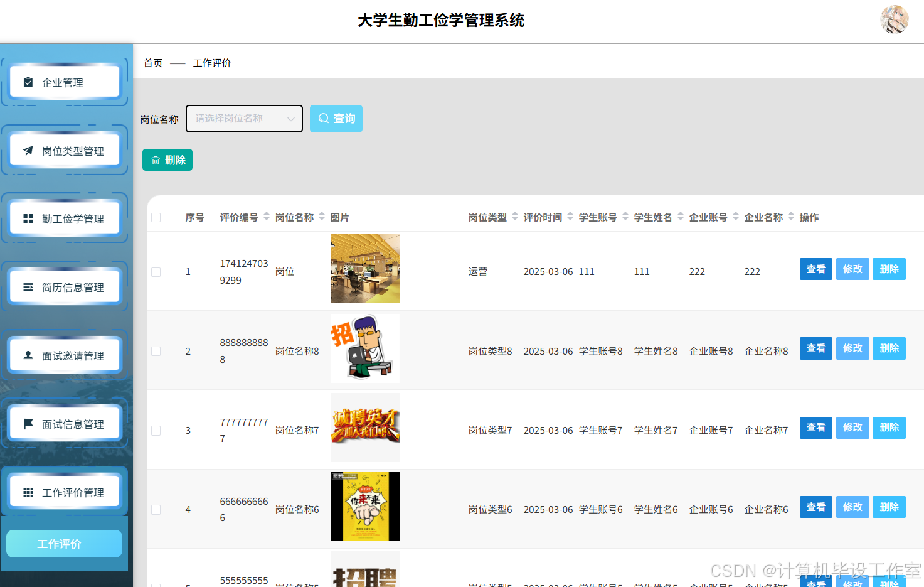Click the list icon beside 简历信息管理
This screenshot has width=924, height=587.
tap(28, 287)
